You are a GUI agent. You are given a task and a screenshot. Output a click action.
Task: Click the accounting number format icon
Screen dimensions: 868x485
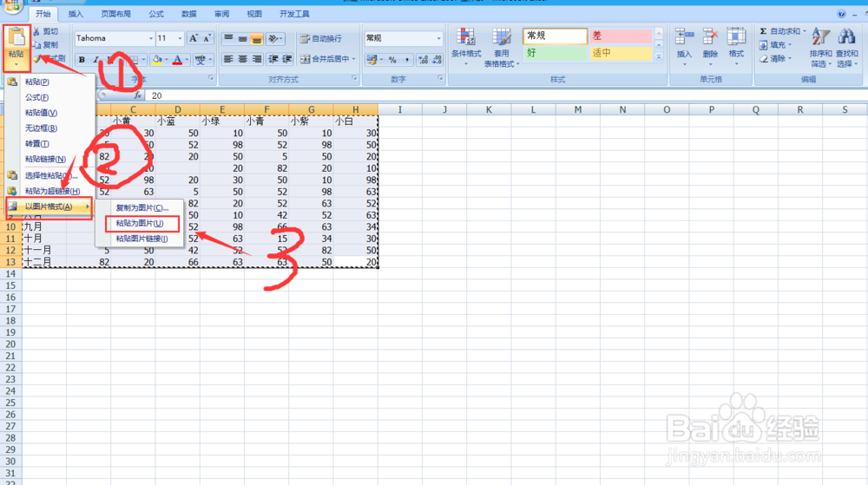372,59
